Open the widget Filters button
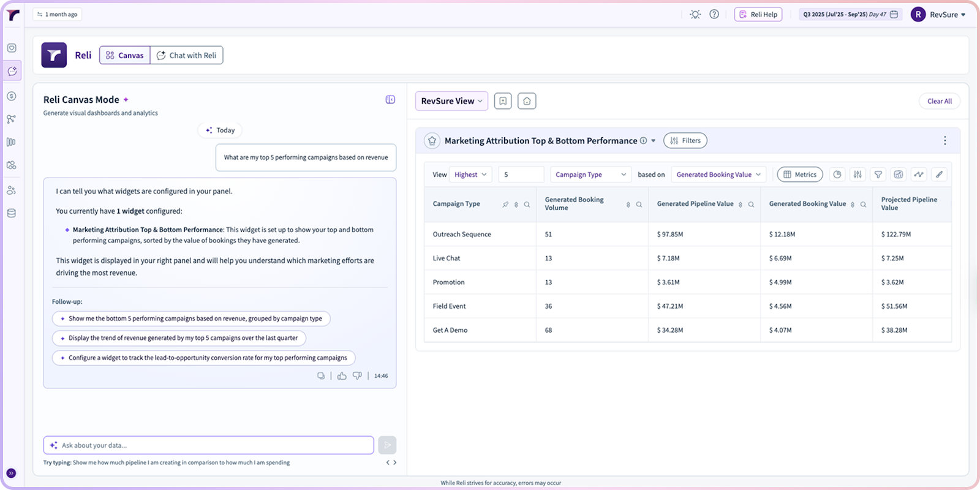Viewport: 980px width, 490px height. [x=685, y=141]
